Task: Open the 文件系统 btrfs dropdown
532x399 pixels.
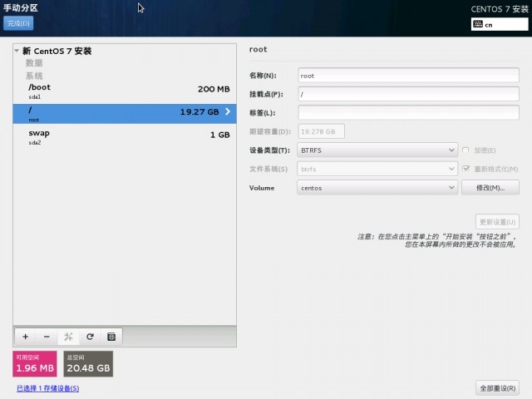Action: [x=377, y=169]
